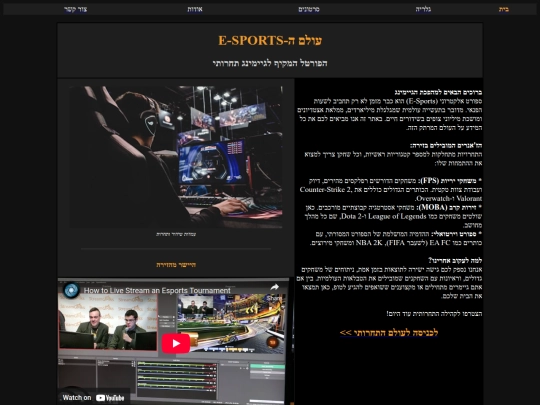Click the text NBA 2K
The image size is (540, 405).
(x=369, y=243)
